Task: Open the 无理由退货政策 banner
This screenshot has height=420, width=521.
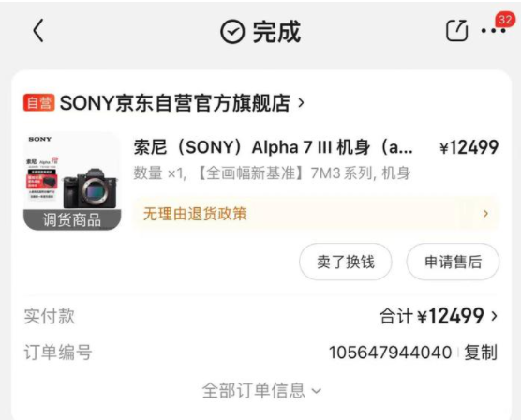Action: coord(316,214)
